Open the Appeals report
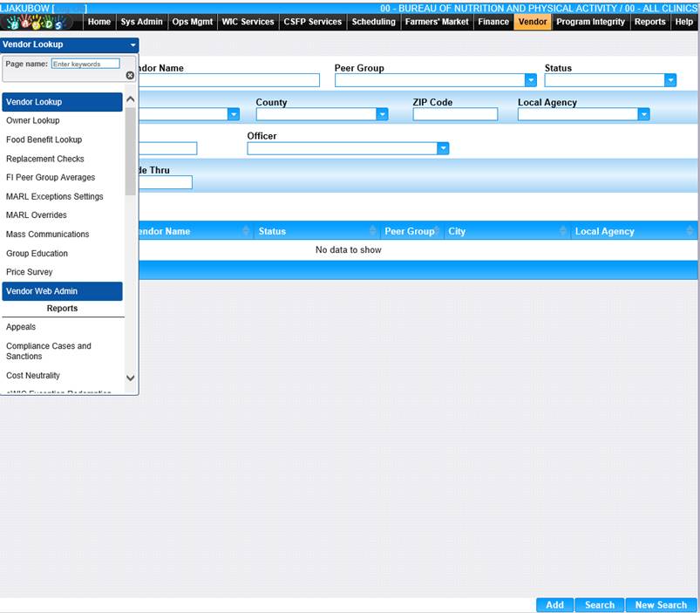The width and height of the screenshot is (700, 613). [62, 327]
